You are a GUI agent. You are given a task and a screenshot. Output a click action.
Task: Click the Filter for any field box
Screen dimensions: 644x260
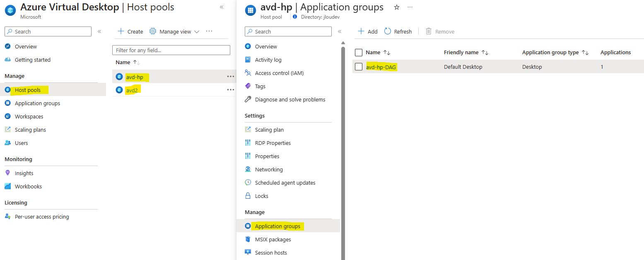[x=171, y=50]
